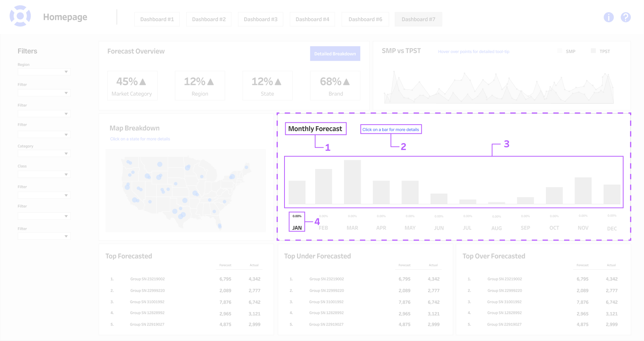Expand the Category filter dropdown

(44, 153)
